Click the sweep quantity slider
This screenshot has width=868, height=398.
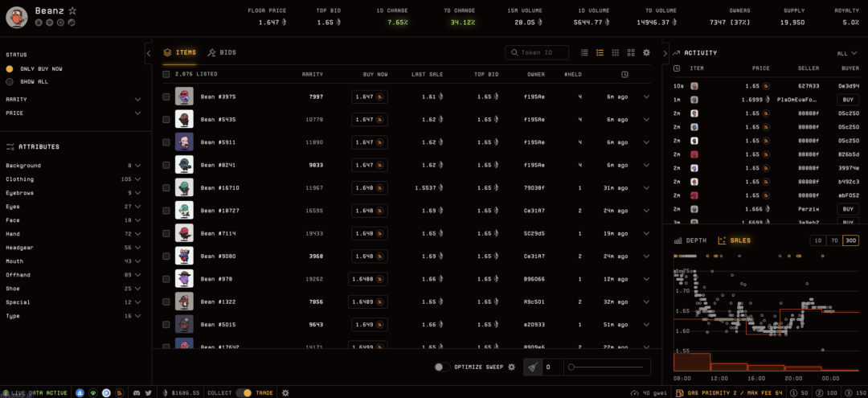pyautogui.click(x=606, y=367)
